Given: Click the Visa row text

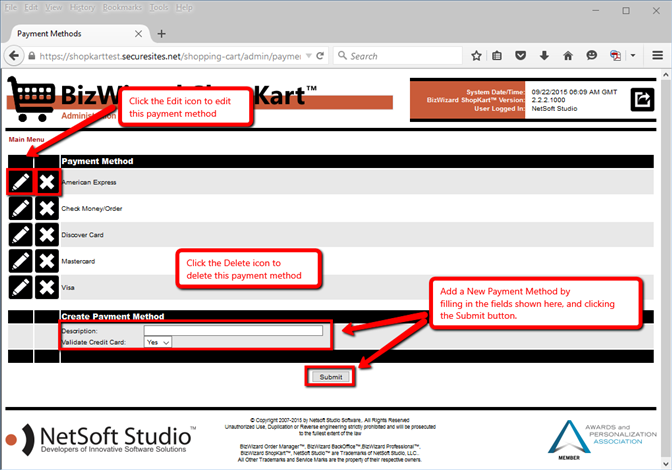Looking at the screenshot, I should 68,287.
